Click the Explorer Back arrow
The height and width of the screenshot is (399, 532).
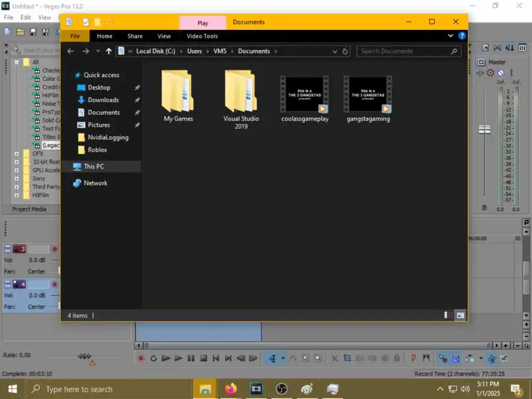pyautogui.click(x=71, y=51)
